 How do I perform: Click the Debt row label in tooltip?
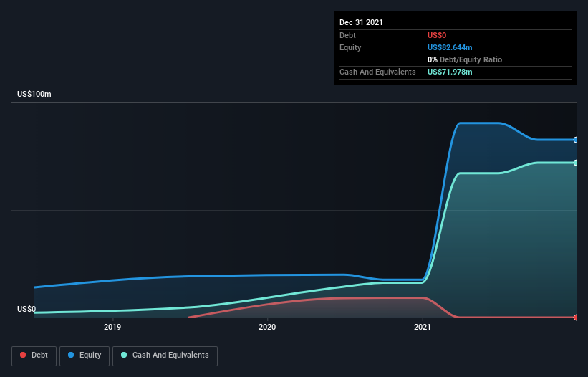[347, 35]
